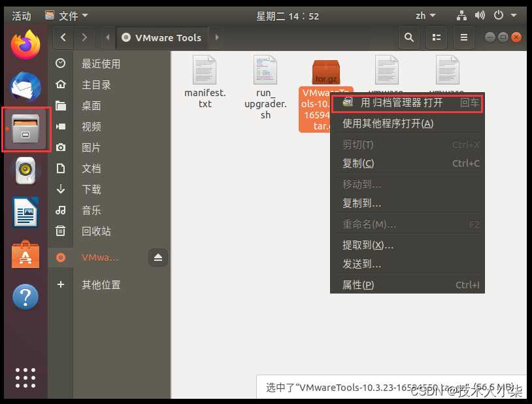Open 桌面 in the sidebar
Image resolution: width=532 pixels, height=404 pixels.
(110, 106)
